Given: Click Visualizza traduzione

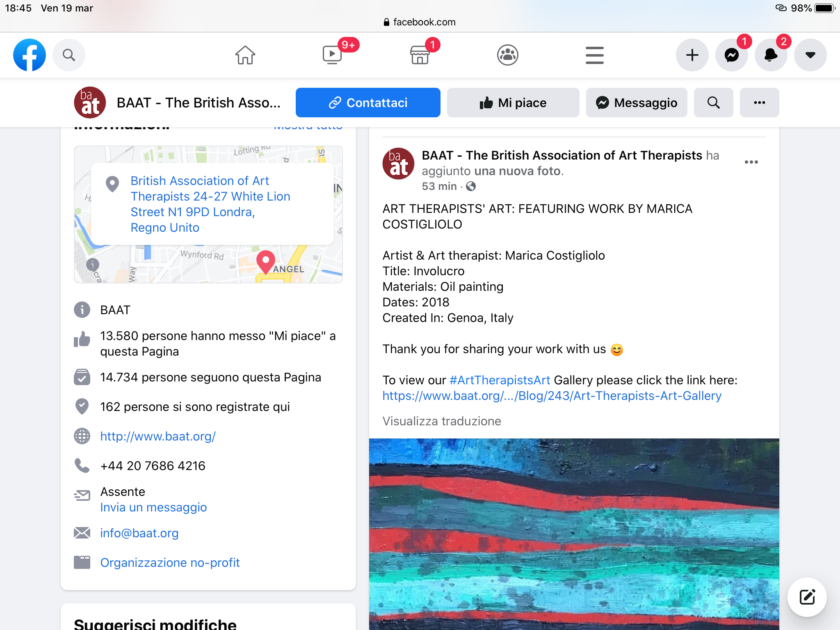Looking at the screenshot, I should 442,421.
